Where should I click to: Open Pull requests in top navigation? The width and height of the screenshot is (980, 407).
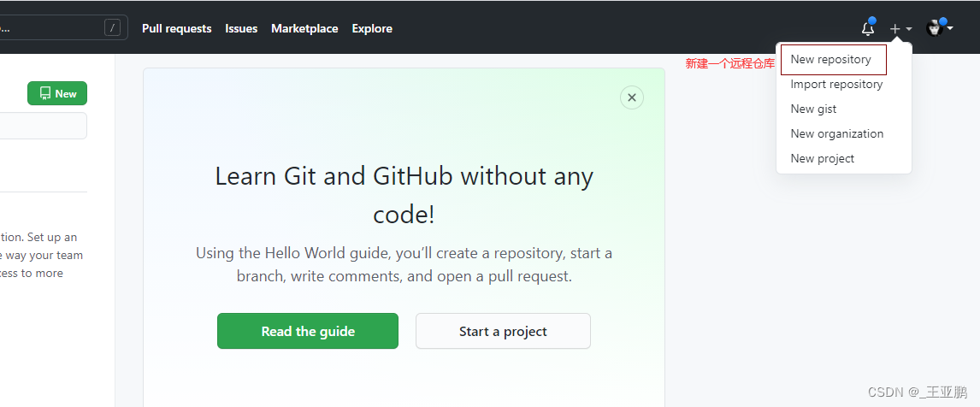(177, 29)
